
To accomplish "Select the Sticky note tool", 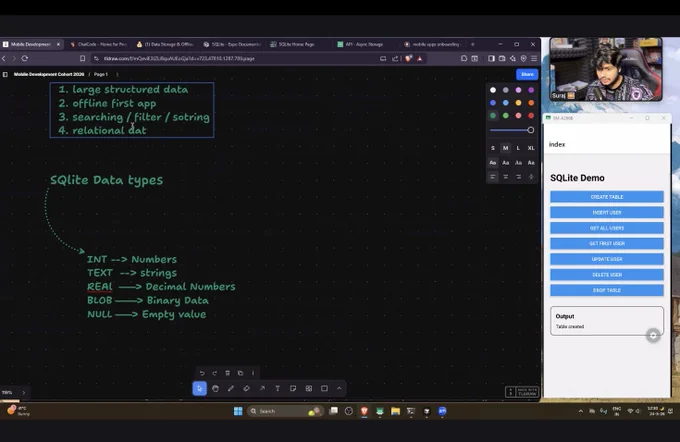I will tap(293, 389).
